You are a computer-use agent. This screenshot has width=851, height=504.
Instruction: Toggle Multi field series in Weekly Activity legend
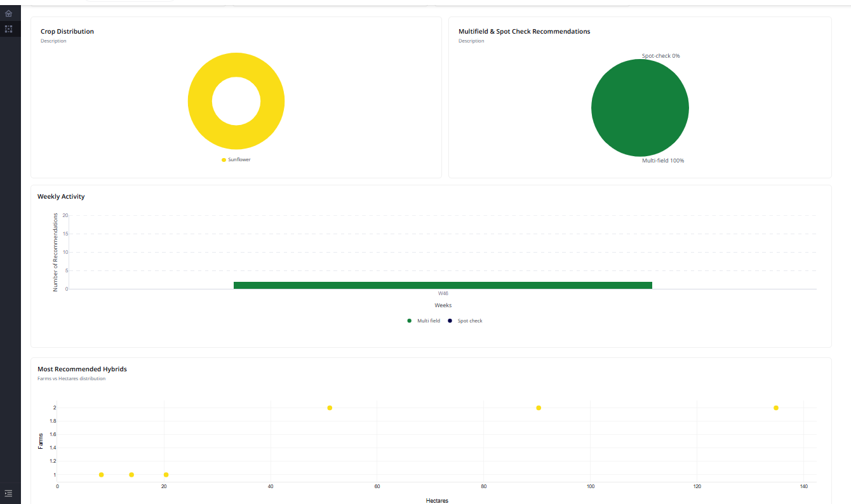[424, 321]
